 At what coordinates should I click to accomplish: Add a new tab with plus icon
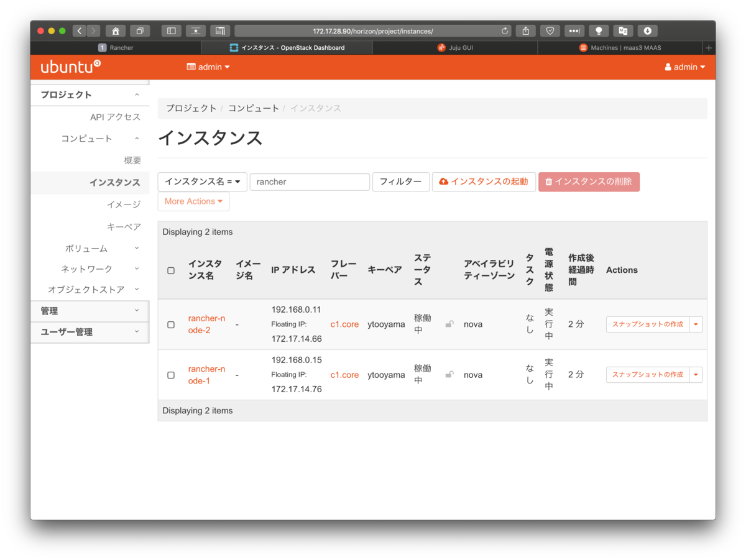click(709, 48)
